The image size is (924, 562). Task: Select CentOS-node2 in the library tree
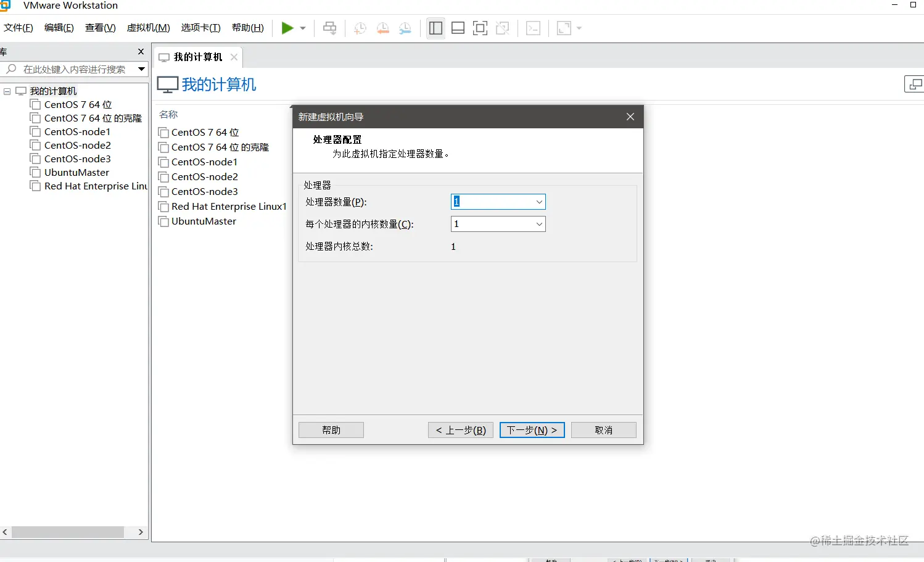(78, 146)
